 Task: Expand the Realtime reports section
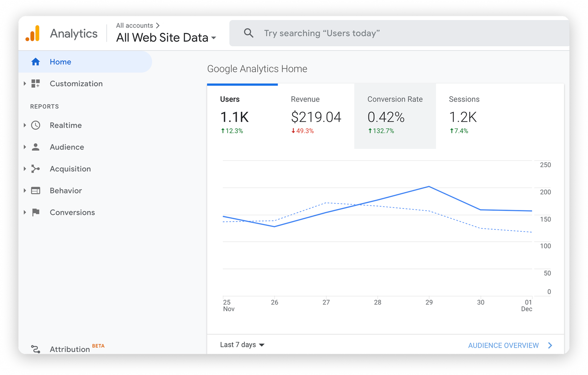click(25, 125)
